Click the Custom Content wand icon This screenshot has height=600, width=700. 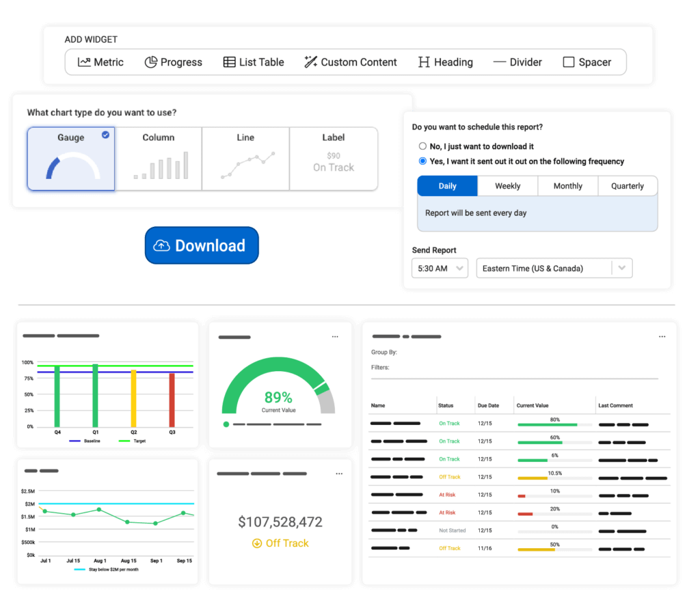click(x=310, y=62)
